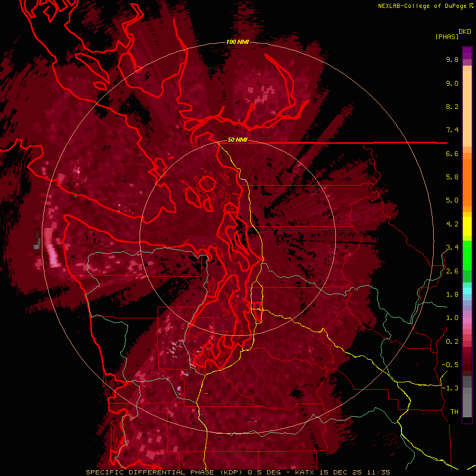476x476 pixels.
Task: Click the 8.2 legend value
Action: pos(452,106)
